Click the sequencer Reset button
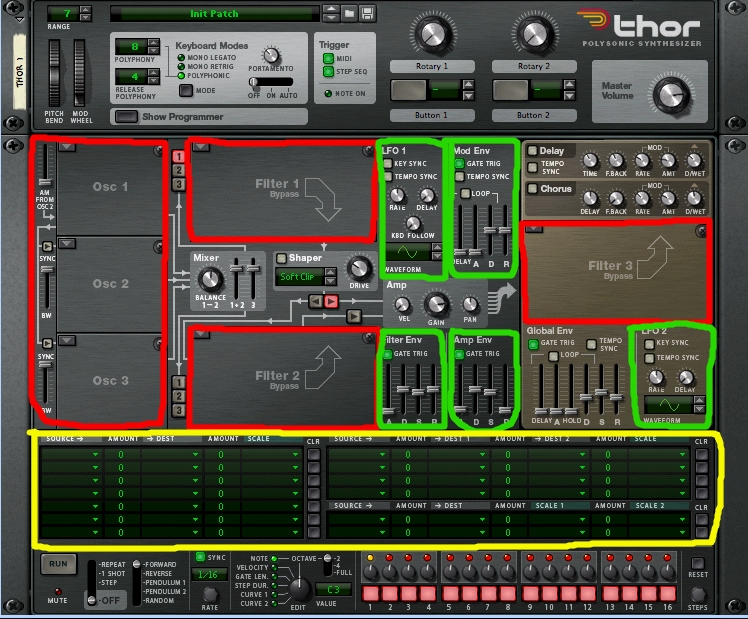 coord(697,563)
